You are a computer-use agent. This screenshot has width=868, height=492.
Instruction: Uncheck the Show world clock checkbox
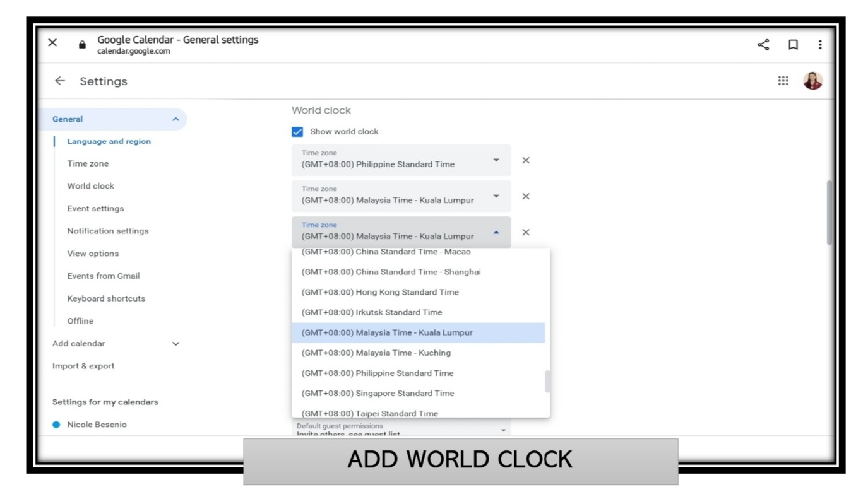click(x=297, y=132)
